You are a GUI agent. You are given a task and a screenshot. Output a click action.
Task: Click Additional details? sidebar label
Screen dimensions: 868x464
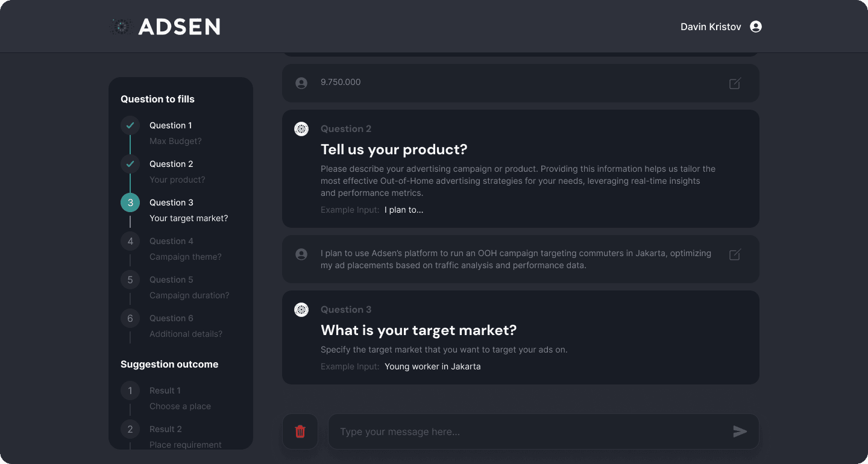pos(186,334)
